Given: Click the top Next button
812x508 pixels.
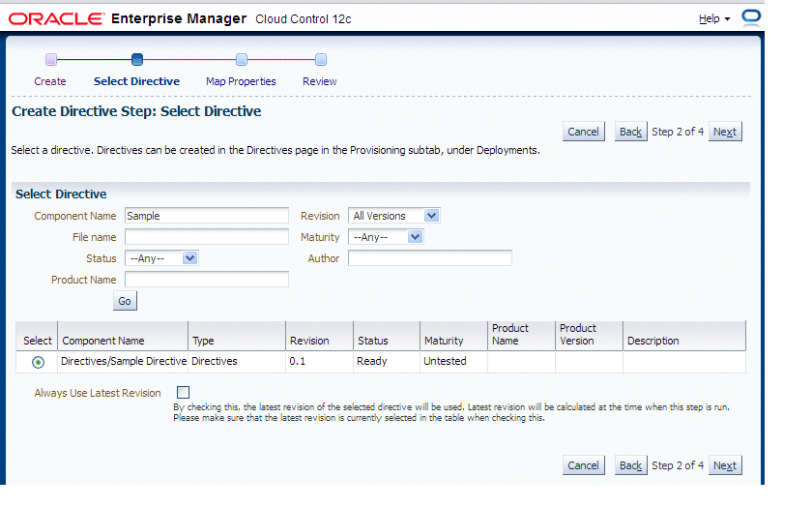Looking at the screenshot, I should pyautogui.click(x=724, y=132).
